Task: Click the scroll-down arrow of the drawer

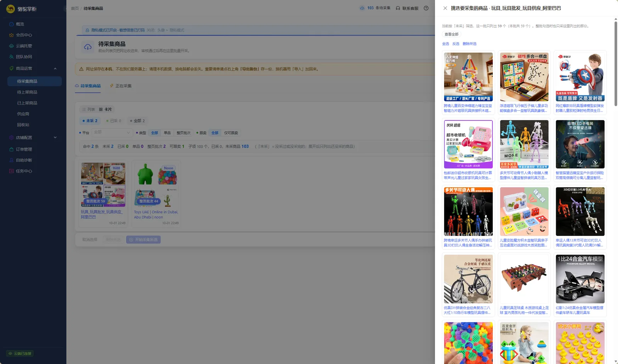Action: pos(616,361)
